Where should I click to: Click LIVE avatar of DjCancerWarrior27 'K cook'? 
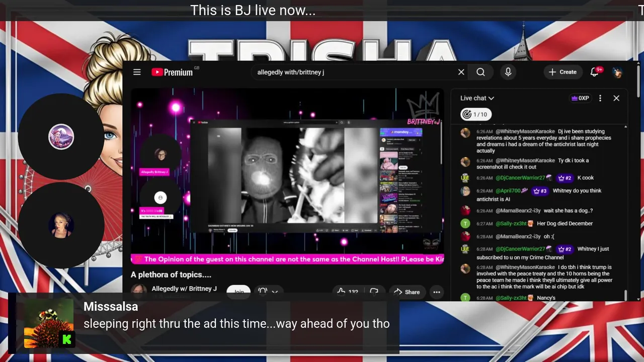(x=465, y=178)
